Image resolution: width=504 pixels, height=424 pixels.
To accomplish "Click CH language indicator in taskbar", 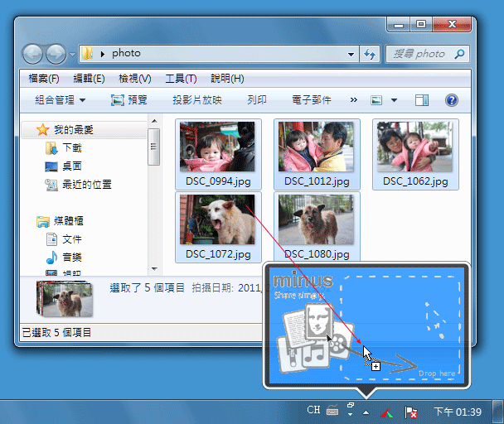I will click(x=313, y=410).
